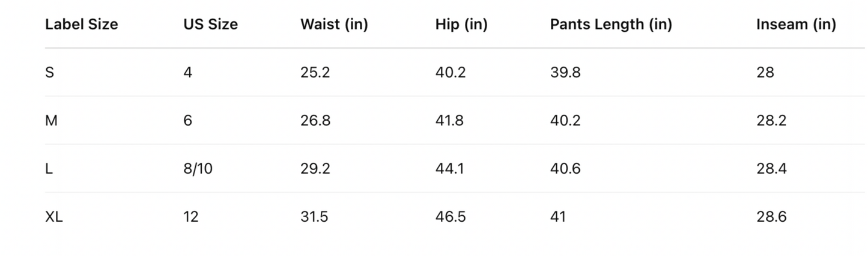Viewport: 868px width, 256px height.
Task: Click the 40.6 pants length value
Action: (x=565, y=169)
